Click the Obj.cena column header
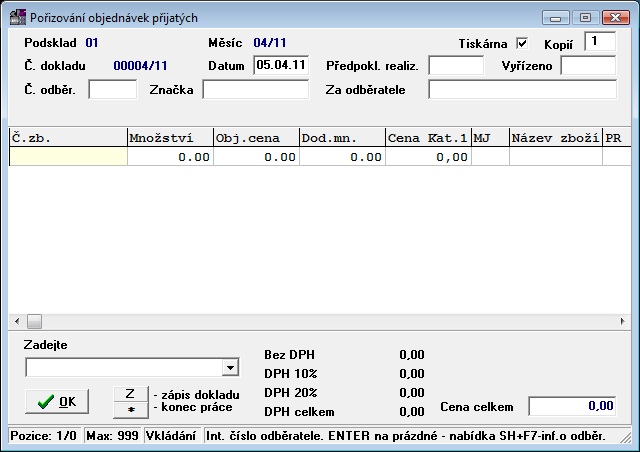 [254, 138]
